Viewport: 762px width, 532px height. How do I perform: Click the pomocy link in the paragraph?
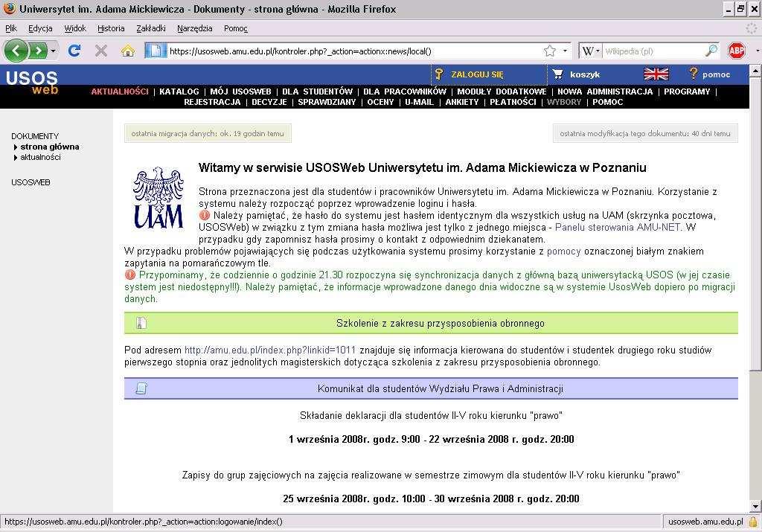pos(564,251)
